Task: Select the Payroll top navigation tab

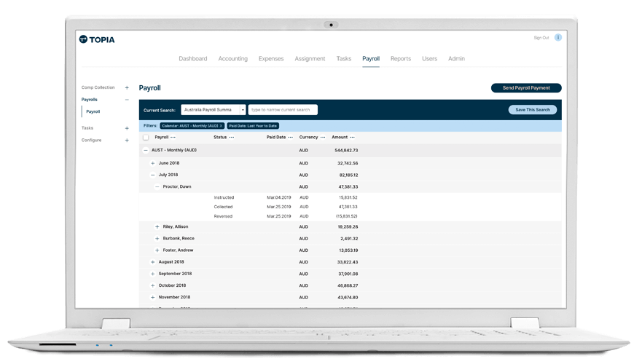Action: (371, 58)
